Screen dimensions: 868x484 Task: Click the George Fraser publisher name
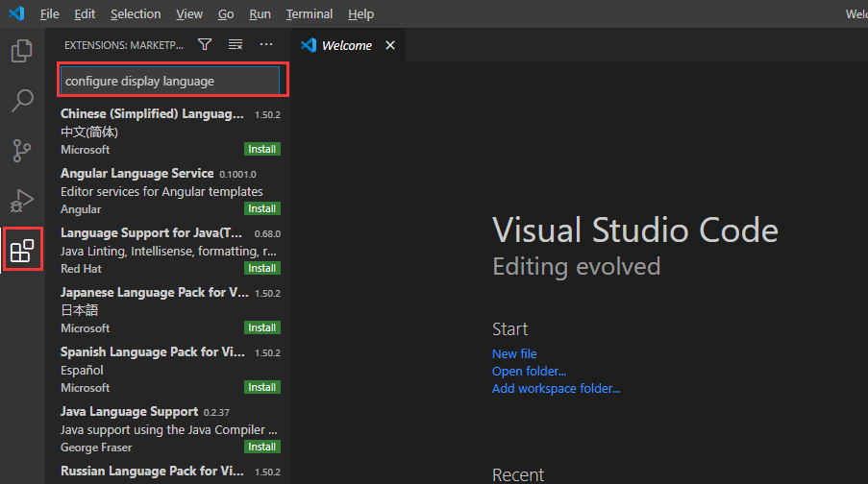click(96, 448)
